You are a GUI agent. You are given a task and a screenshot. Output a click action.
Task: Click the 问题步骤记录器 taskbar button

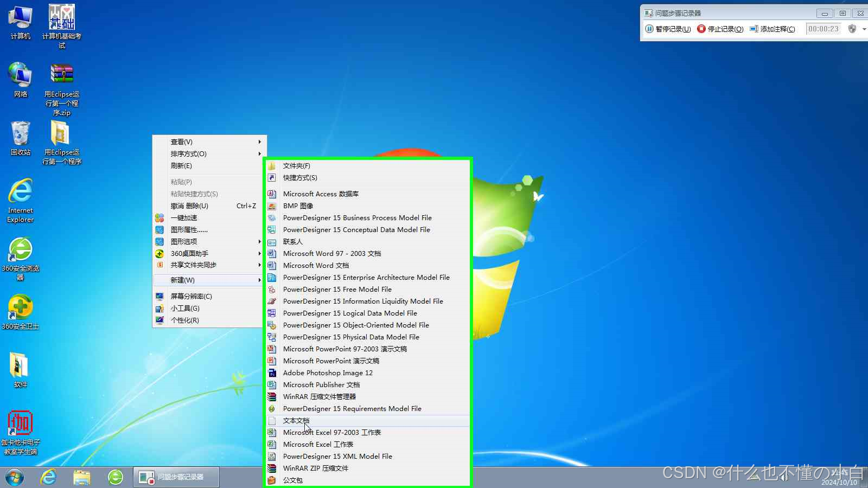(176, 477)
